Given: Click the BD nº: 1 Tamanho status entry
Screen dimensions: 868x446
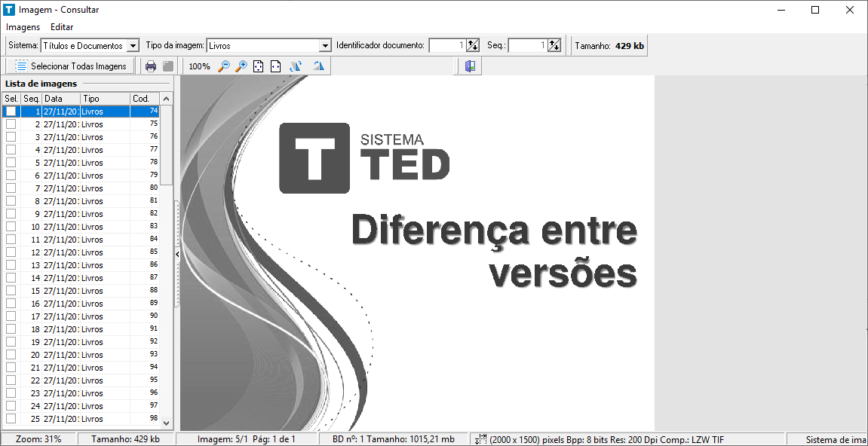Looking at the screenshot, I should point(394,439).
